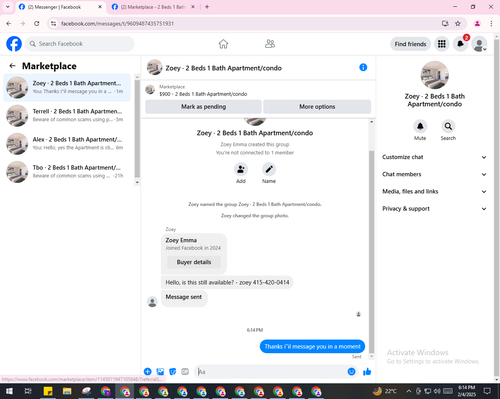500x399 pixels.
Task: Click chat scrollbar up arrow
Action: [371, 122]
